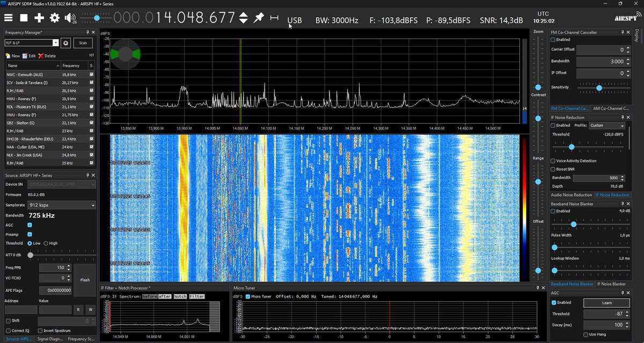Select the DHO38 - Rhauderfehn (DEU) entry

click(50, 139)
